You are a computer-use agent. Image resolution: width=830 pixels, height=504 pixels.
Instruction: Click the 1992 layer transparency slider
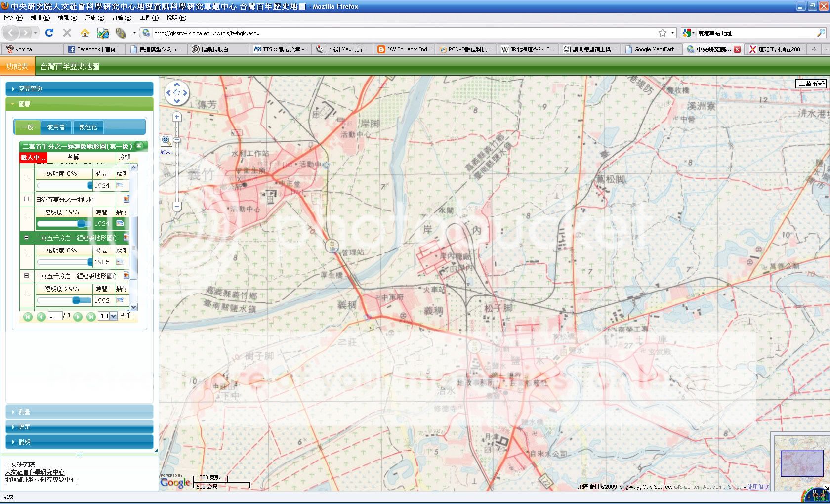coord(64,300)
